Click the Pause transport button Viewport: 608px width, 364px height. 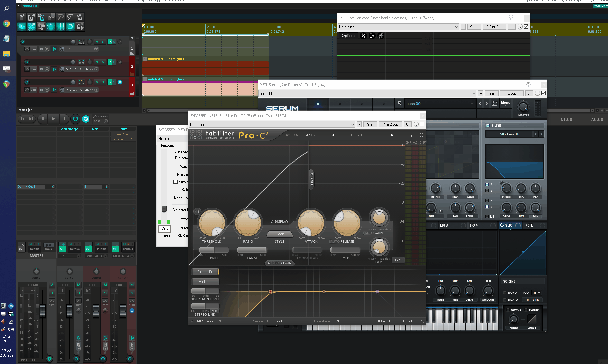click(x=64, y=119)
